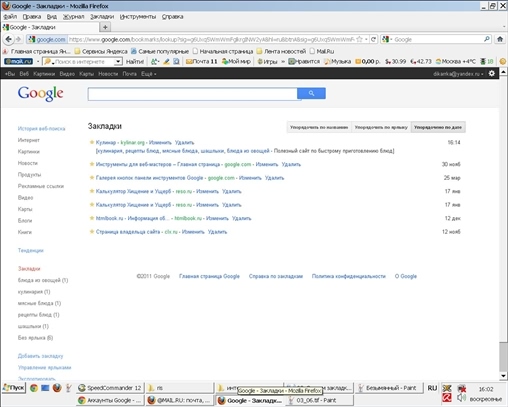
Task: Click Упорядочить по названию button
Action: pyautogui.click(x=319, y=127)
